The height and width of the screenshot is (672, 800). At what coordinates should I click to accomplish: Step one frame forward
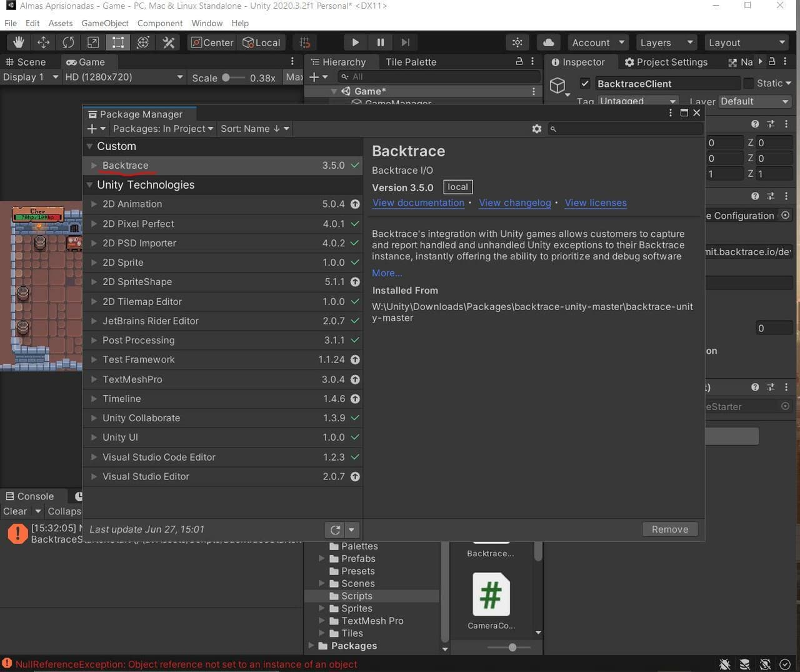click(x=405, y=43)
